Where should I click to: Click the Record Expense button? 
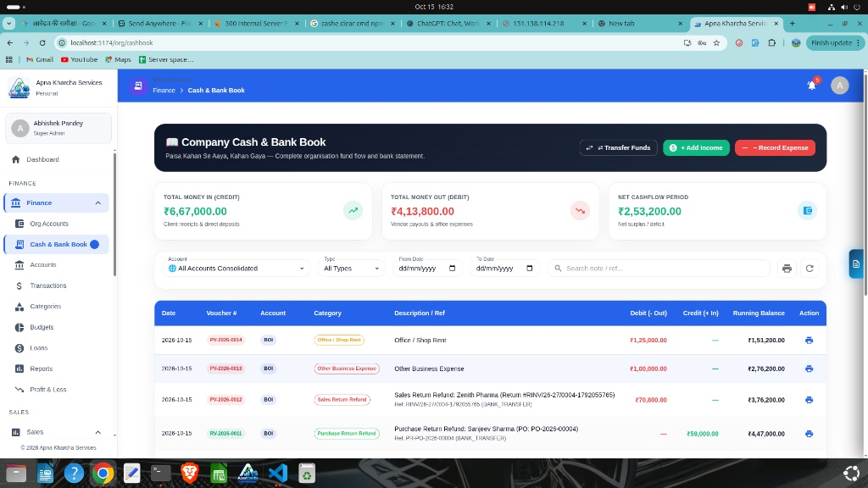(775, 147)
